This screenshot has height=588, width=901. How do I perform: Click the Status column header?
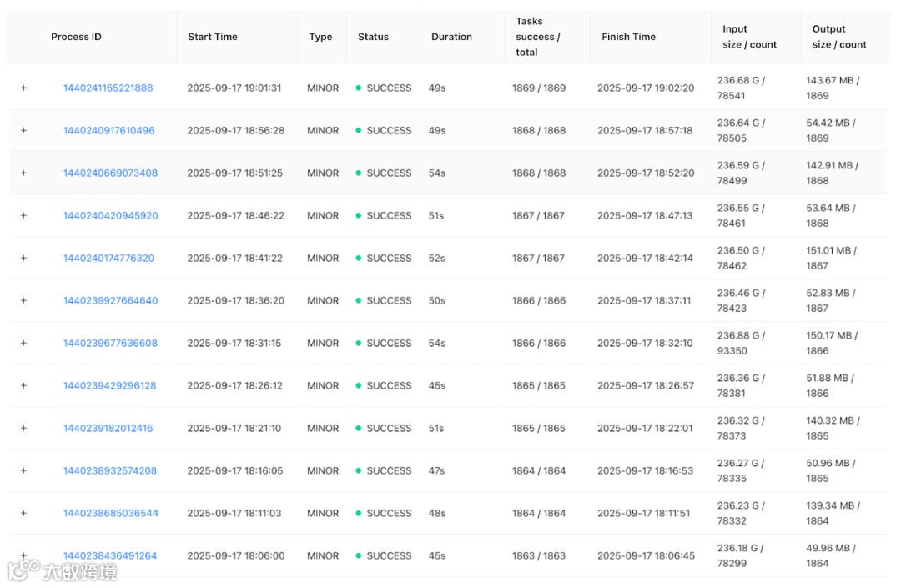pyautogui.click(x=373, y=37)
